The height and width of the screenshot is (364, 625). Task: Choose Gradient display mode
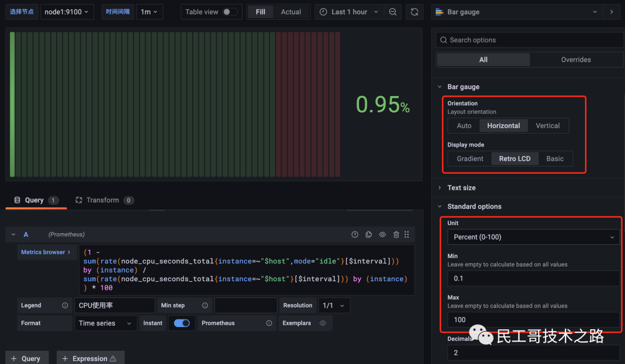[x=470, y=159]
